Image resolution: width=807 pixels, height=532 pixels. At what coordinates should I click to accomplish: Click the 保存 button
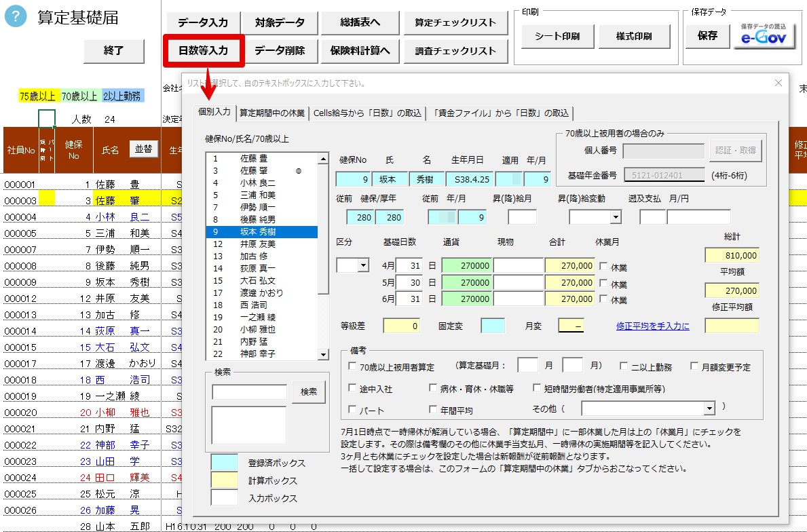(708, 35)
